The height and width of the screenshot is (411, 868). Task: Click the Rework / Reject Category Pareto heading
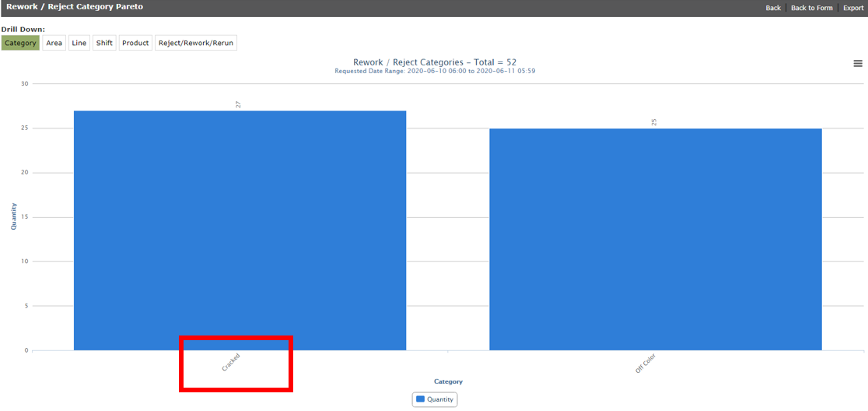75,7
